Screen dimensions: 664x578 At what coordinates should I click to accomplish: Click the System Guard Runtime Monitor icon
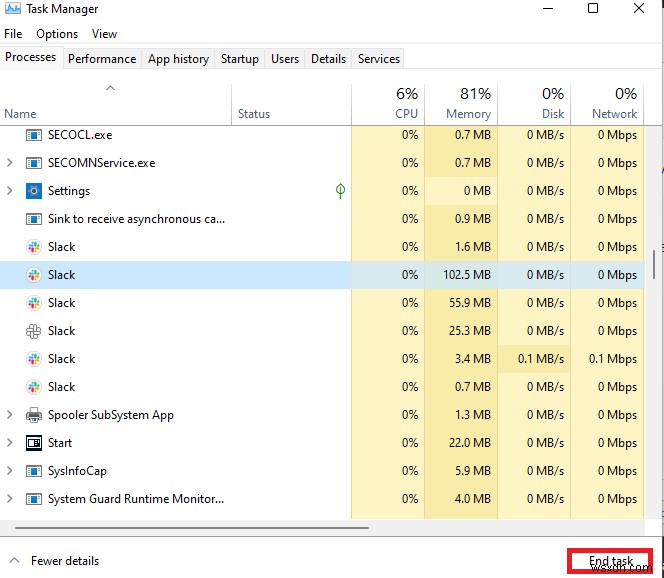coord(34,499)
